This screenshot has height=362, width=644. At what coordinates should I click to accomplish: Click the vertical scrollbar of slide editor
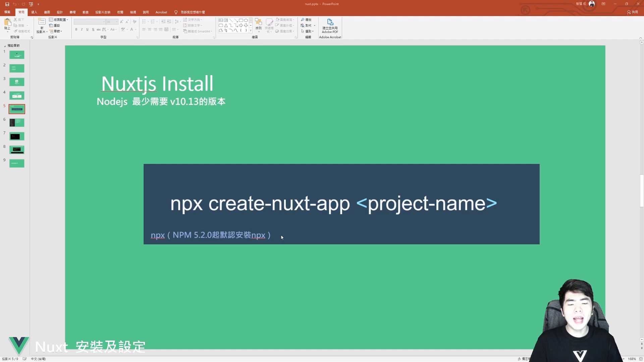coord(641,191)
